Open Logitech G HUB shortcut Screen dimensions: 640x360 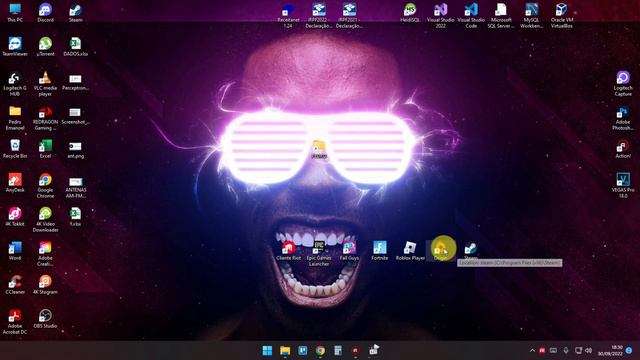pos(15,83)
